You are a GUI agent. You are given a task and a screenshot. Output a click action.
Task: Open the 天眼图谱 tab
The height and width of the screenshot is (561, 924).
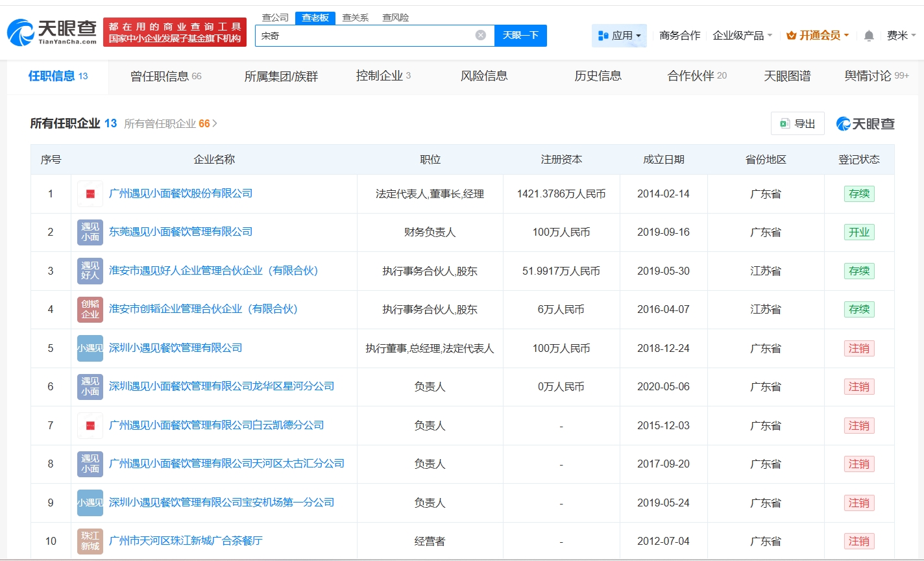point(787,76)
